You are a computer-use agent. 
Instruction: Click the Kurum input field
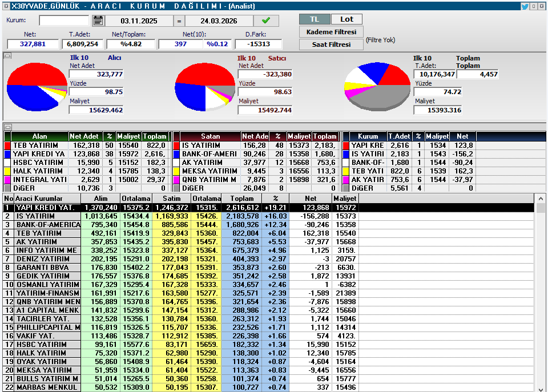point(64,21)
